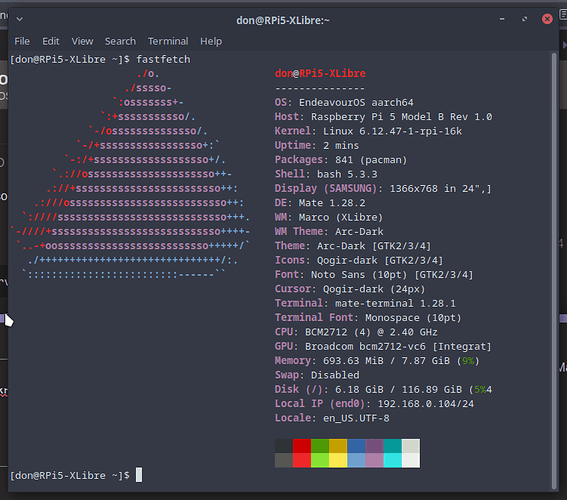The width and height of the screenshot is (567, 500).
Task: Click the window title don@RPi5-XLibre:~
Action: click(283, 20)
